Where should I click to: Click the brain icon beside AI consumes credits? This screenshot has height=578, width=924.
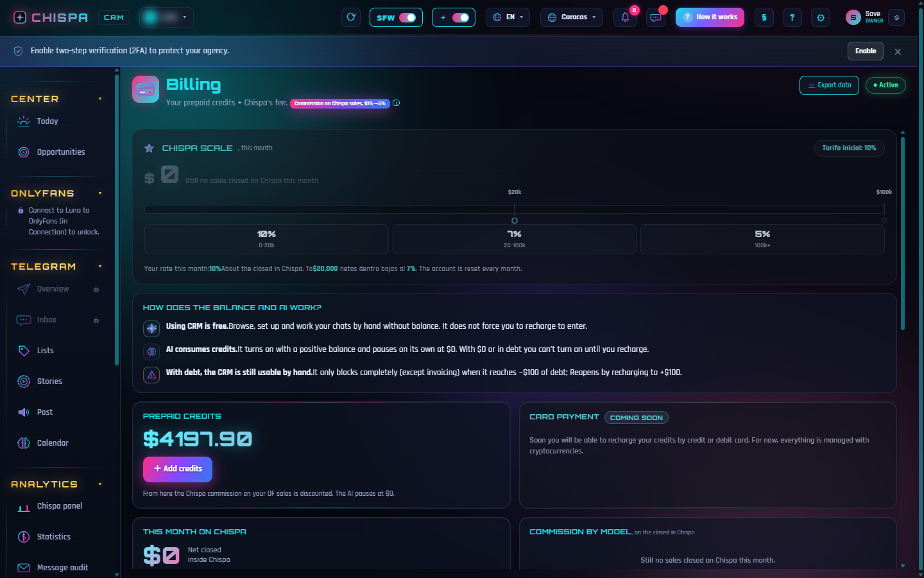(x=151, y=352)
